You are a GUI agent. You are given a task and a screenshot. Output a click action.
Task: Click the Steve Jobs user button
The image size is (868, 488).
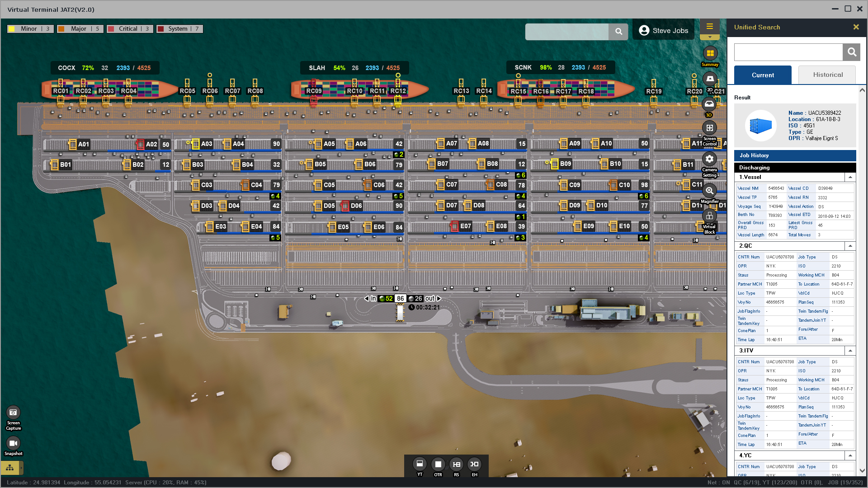(663, 31)
